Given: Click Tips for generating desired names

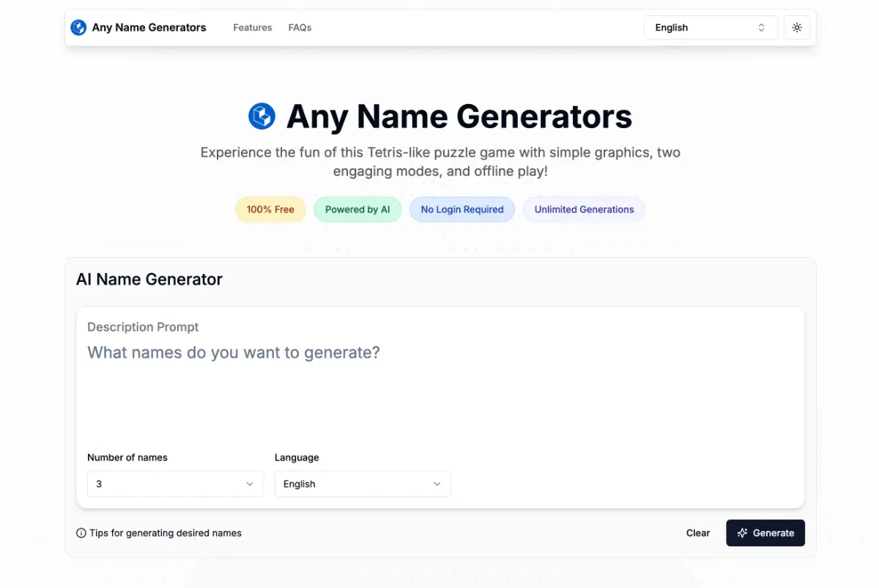Looking at the screenshot, I should click(165, 533).
